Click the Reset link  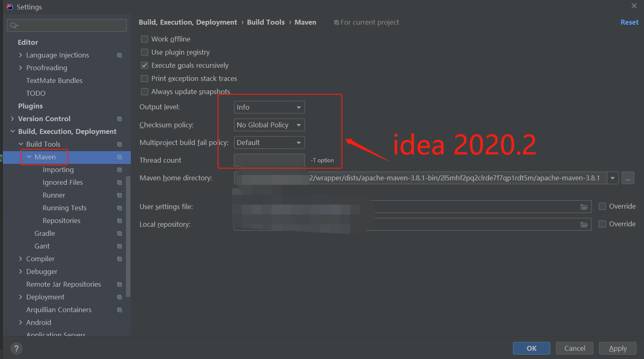point(629,22)
